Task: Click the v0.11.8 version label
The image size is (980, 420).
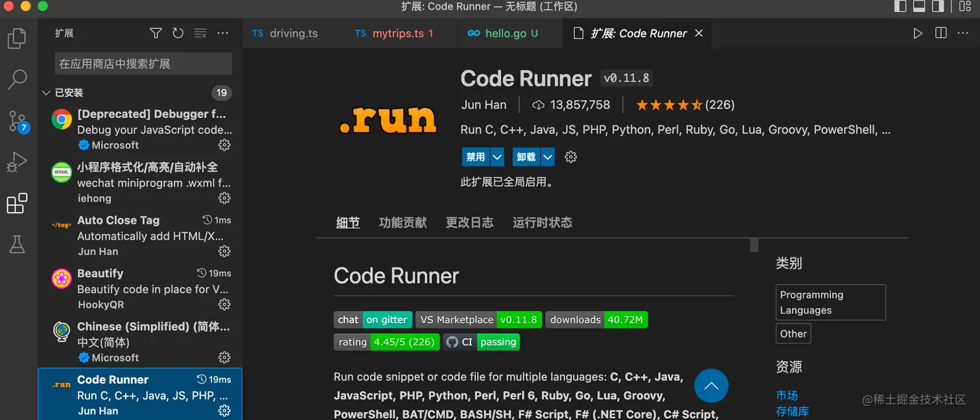Action: [x=626, y=78]
